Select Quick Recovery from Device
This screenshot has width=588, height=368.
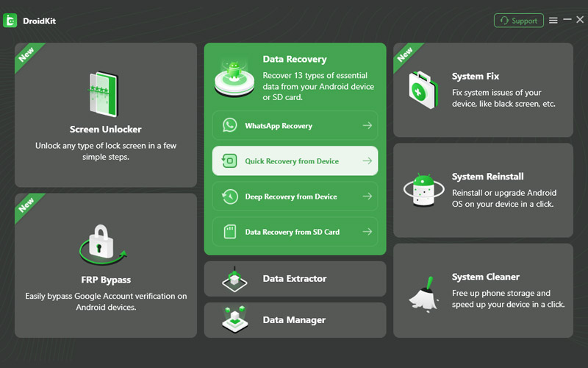click(x=295, y=160)
